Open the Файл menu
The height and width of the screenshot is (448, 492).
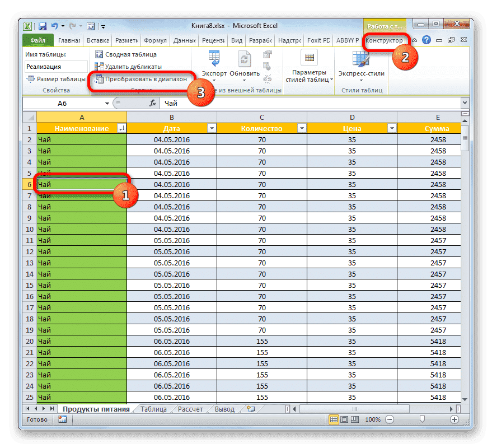click(x=39, y=40)
